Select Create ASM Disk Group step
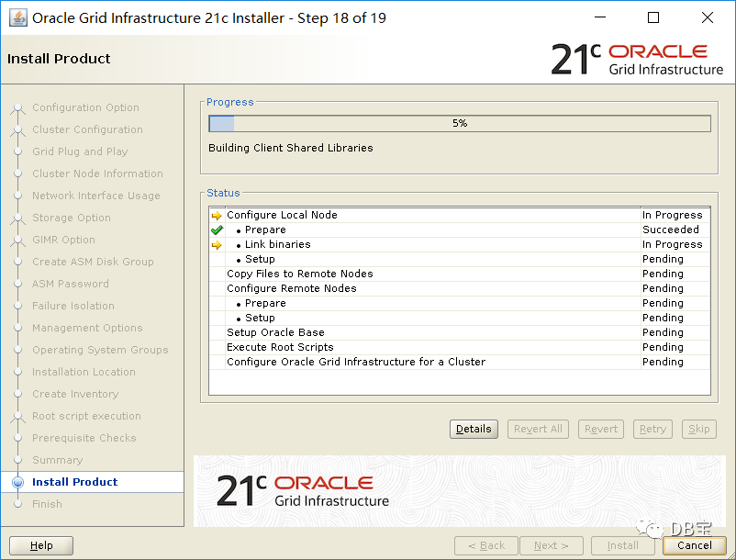Viewport: 736px width, 560px height. (x=93, y=262)
